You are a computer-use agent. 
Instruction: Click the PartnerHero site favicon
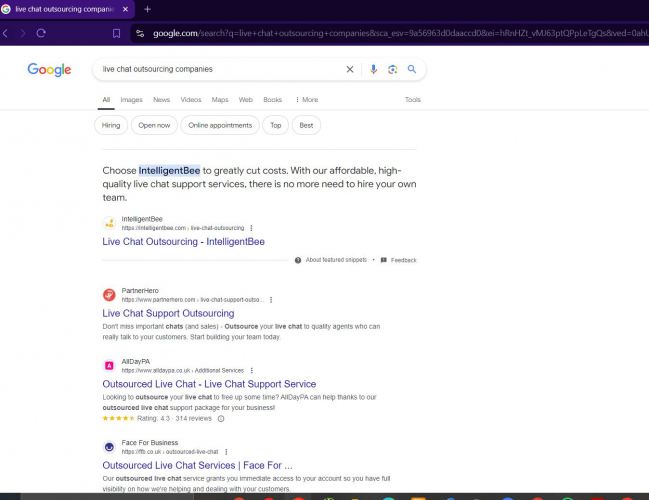109,295
